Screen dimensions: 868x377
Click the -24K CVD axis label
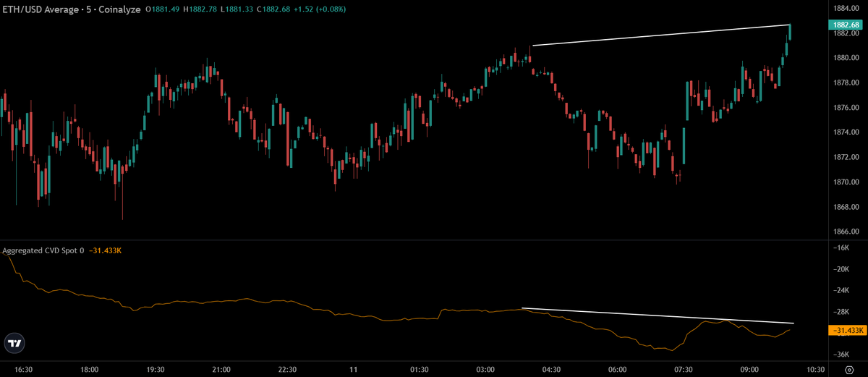(841, 291)
